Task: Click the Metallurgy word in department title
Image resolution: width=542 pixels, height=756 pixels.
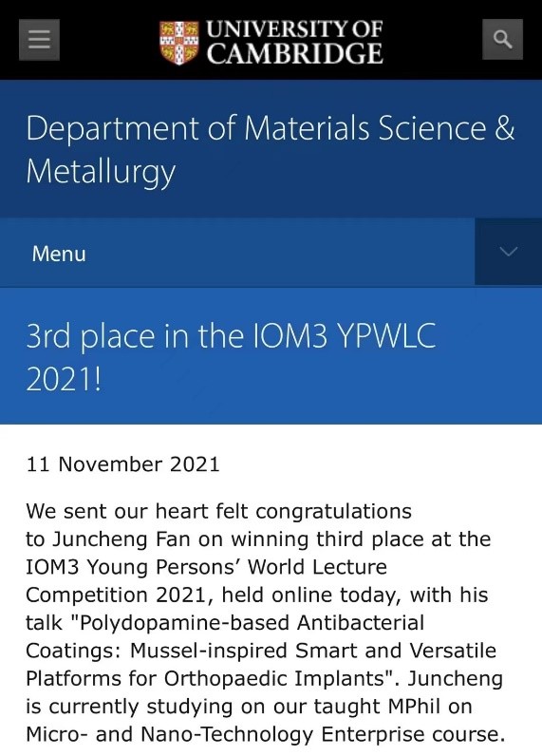Action: click(x=101, y=172)
